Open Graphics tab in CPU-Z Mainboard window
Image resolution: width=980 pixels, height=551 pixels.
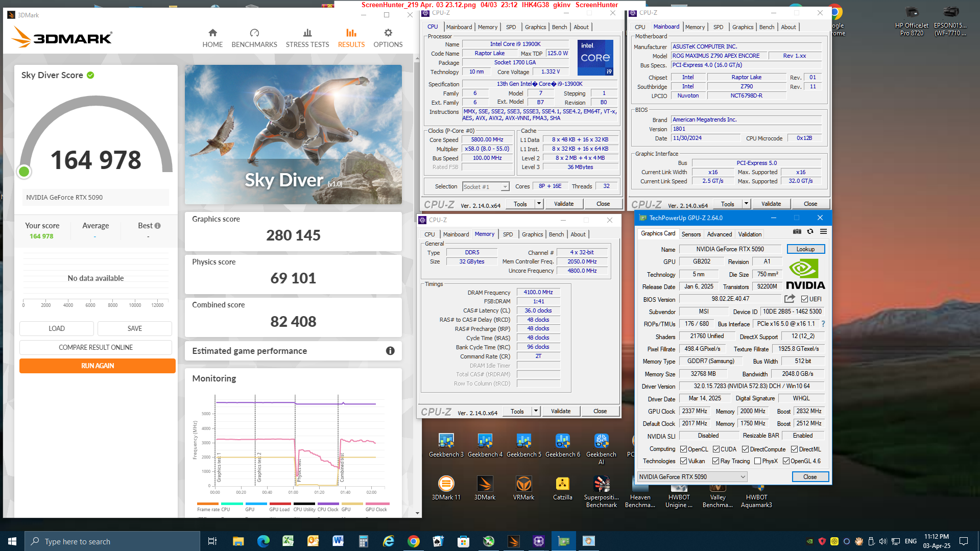click(743, 27)
